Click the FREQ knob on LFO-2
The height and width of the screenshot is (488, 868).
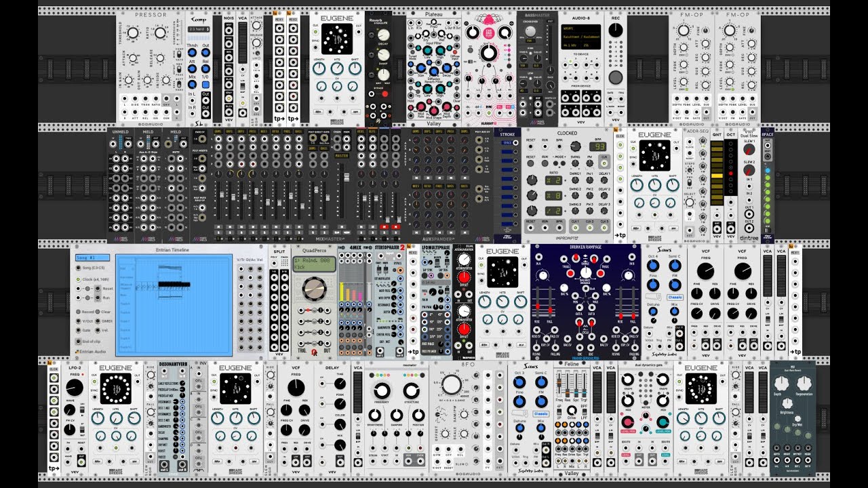pyautogui.click(x=74, y=388)
